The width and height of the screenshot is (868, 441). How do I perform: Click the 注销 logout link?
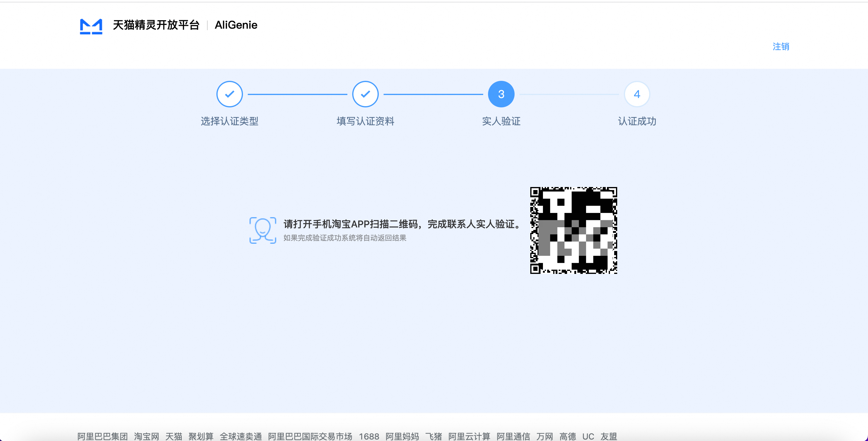pyautogui.click(x=781, y=46)
